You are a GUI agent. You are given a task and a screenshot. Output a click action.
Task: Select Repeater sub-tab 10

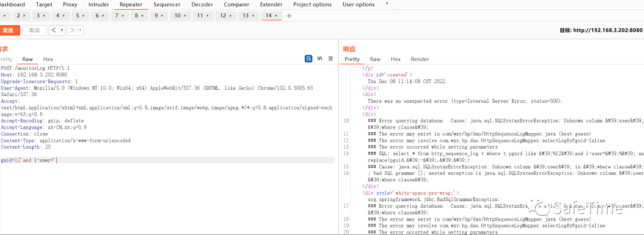(180, 16)
